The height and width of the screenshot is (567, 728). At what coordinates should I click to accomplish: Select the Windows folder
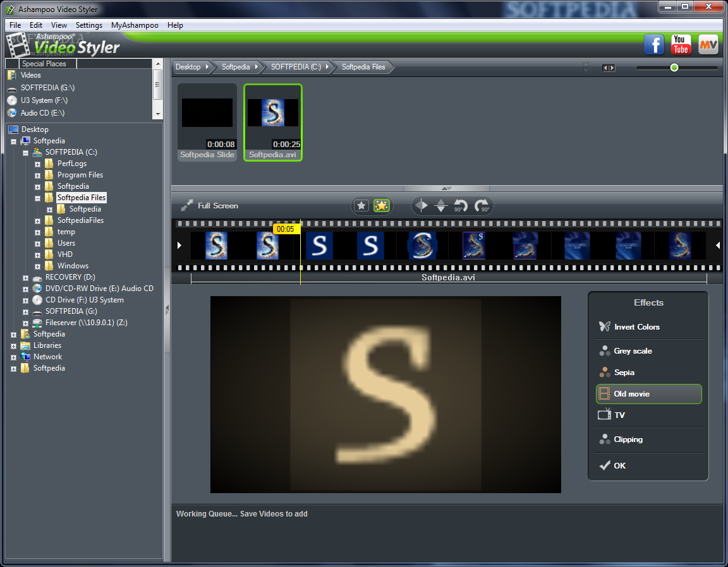(73, 266)
